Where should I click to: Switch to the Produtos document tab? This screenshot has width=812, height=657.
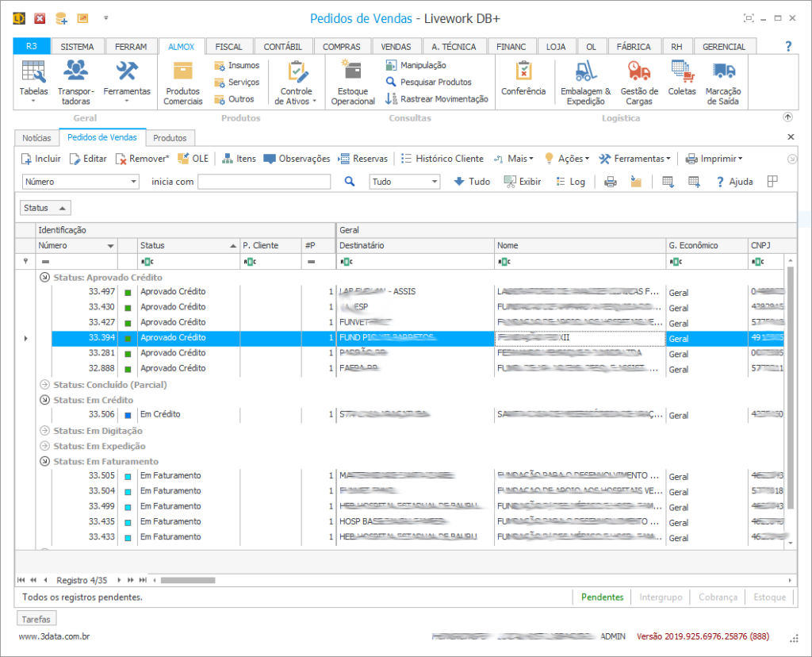tap(170, 138)
